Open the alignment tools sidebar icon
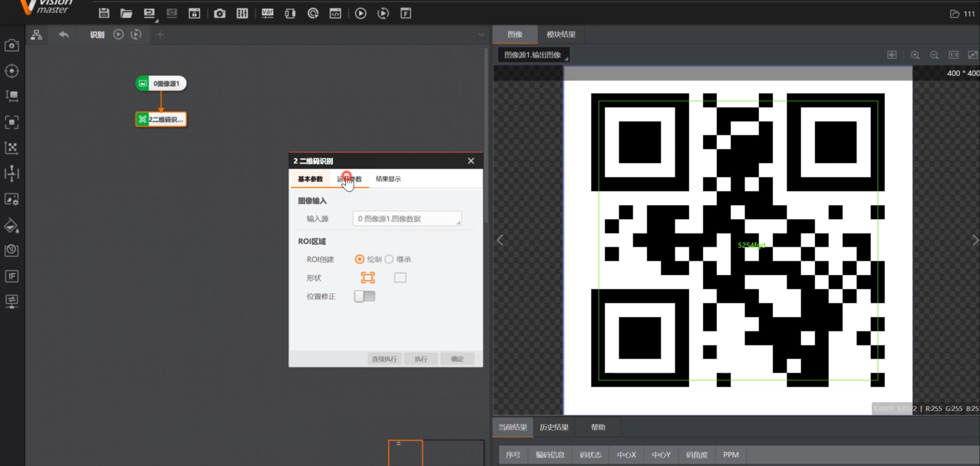Image resolution: width=980 pixels, height=466 pixels. [x=12, y=173]
